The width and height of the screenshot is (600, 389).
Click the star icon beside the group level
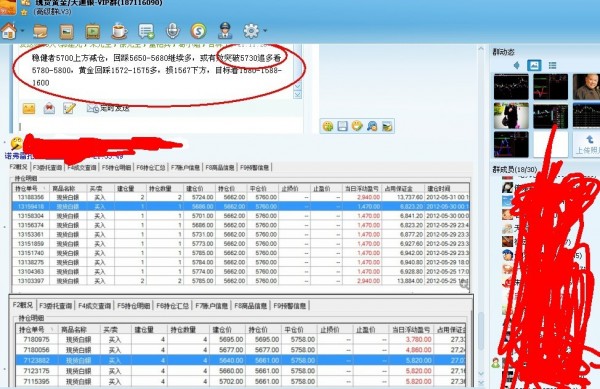pos(24,12)
